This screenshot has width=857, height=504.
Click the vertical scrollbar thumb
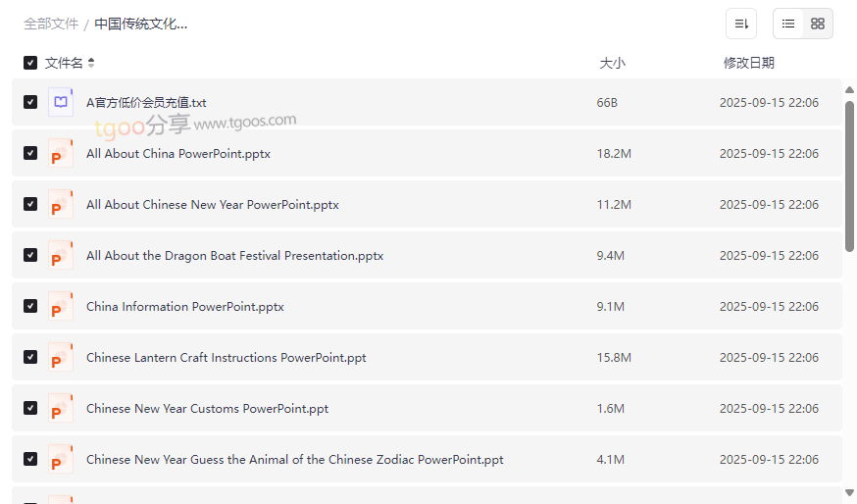pos(849,176)
